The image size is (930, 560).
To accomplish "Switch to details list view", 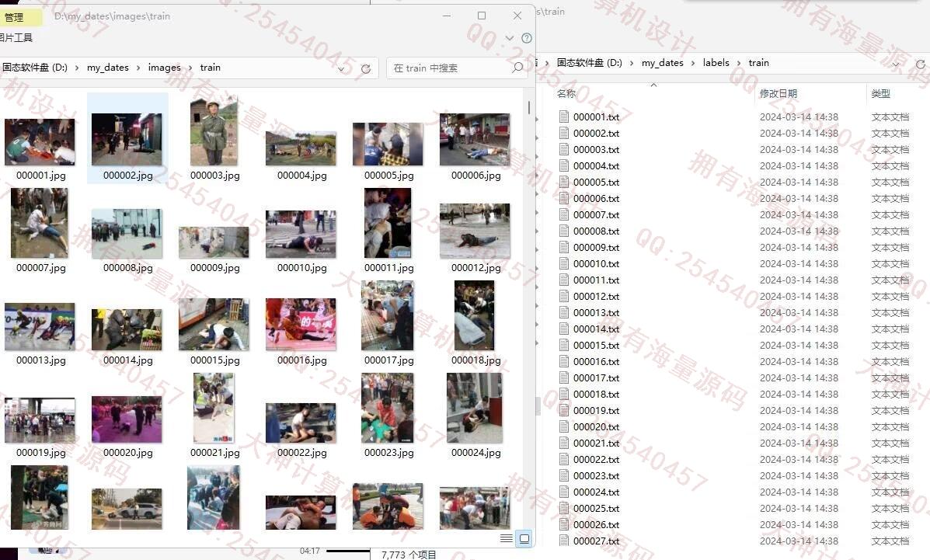I will click(x=507, y=538).
